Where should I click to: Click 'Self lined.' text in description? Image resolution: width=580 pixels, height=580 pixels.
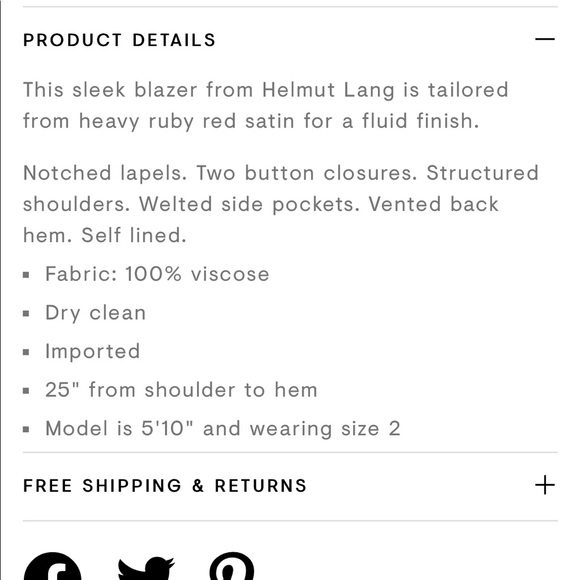(134, 235)
